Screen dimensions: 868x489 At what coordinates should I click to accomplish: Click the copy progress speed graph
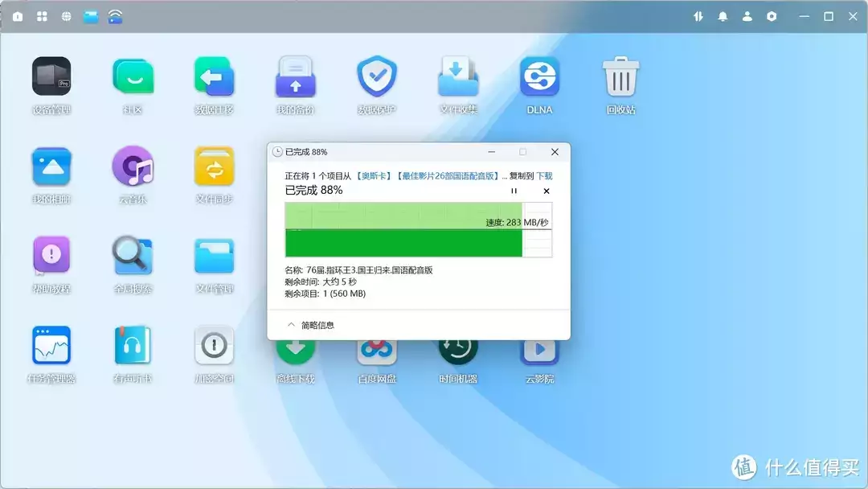tap(419, 229)
